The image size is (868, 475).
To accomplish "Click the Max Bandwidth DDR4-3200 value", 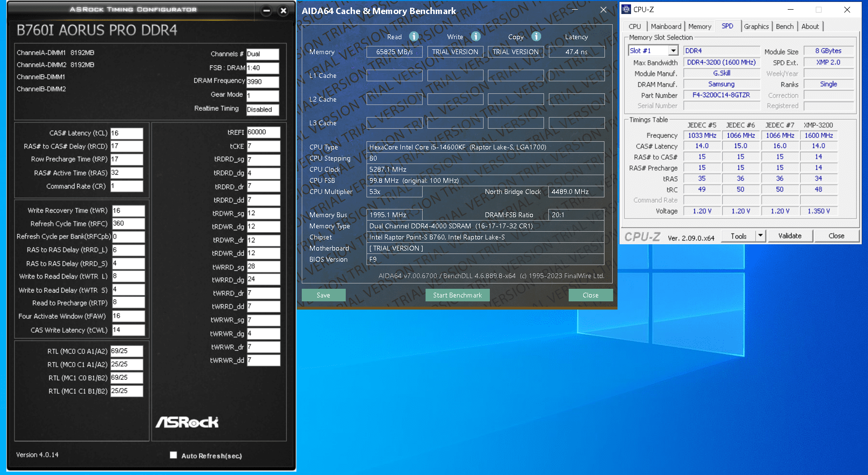I will coord(721,62).
